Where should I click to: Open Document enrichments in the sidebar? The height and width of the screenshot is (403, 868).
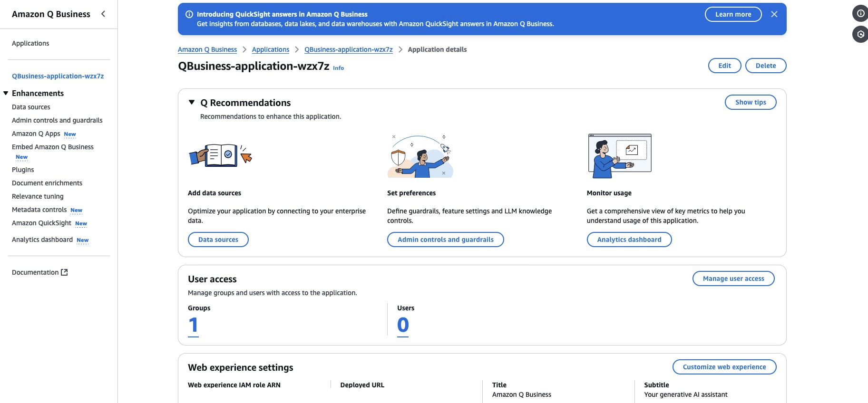point(47,183)
